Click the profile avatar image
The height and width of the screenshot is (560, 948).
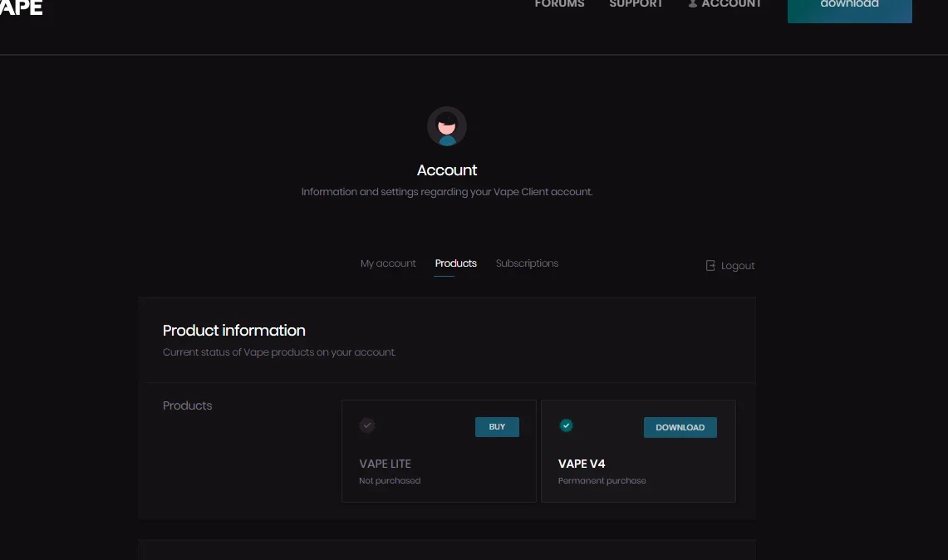[x=447, y=126]
